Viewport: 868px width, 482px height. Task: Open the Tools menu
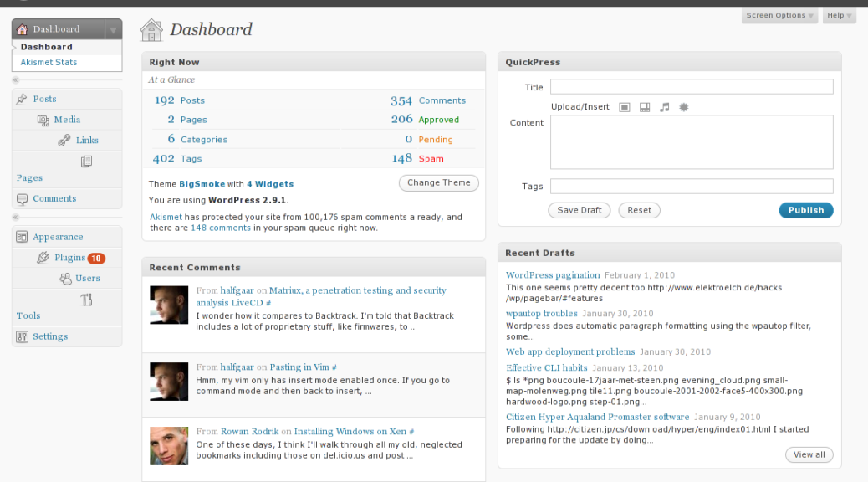(x=28, y=315)
